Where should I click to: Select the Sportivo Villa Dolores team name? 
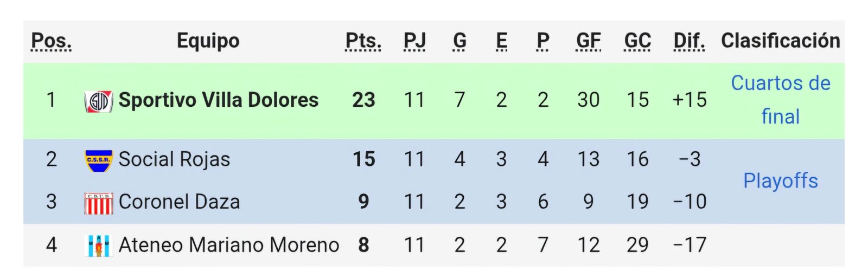tap(218, 100)
